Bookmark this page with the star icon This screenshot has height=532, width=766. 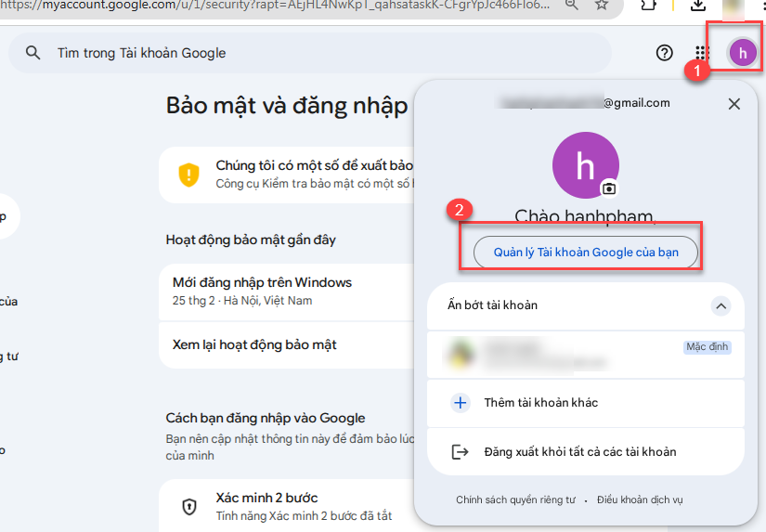point(602,6)
